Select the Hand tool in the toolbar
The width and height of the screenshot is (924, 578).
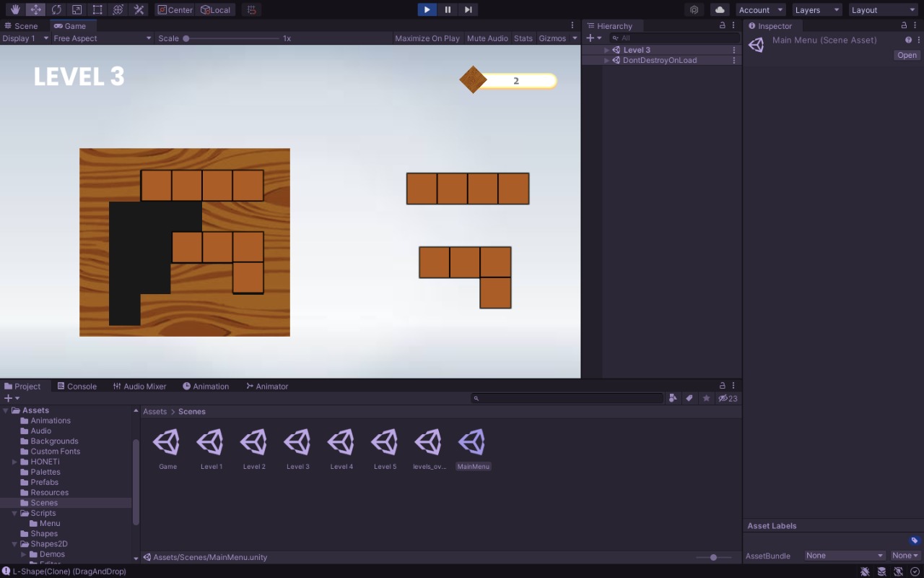15,9
